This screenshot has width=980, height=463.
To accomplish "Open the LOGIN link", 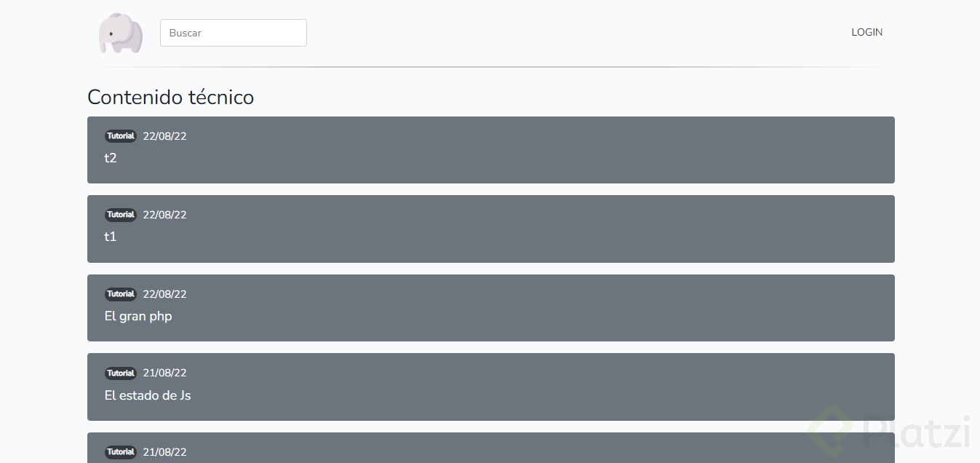I will pyautogui.click(x=867, y=32).
